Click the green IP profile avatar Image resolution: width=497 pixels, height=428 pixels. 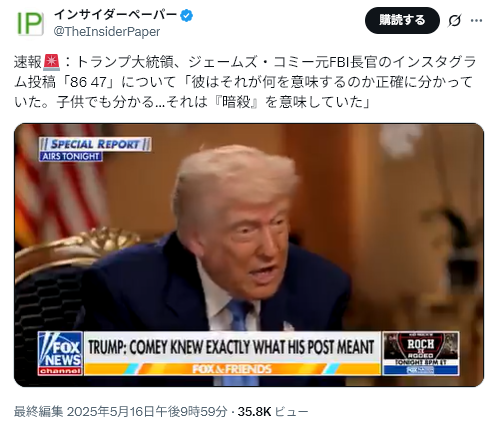[30, 23]
